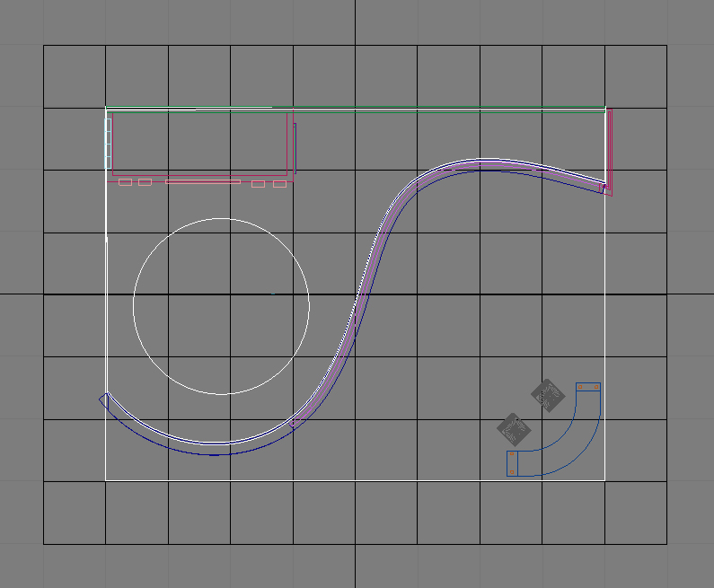Click the upper gray diamond-shaped chair

pos(546,394)
